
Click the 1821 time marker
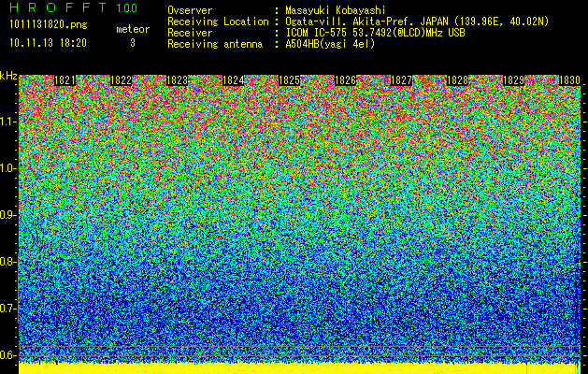pyautogui.click(x=65, y=80)
